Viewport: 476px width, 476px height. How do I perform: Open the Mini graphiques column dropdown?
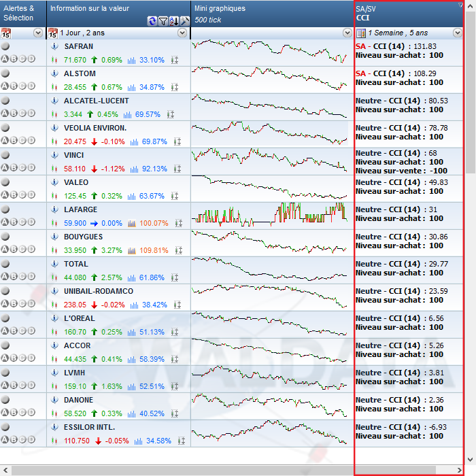(x=347, y=33)
